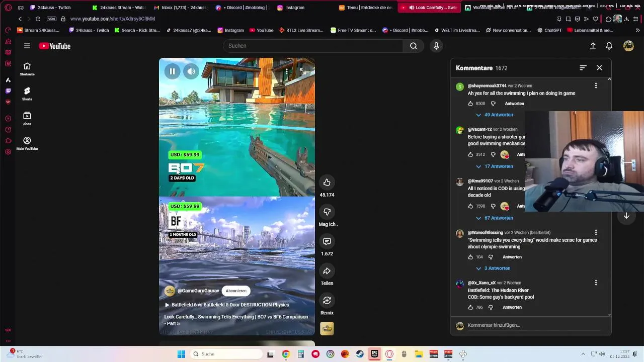Expand 67 Antworten replies
This screenshot has width=644, height=362.
495,218
